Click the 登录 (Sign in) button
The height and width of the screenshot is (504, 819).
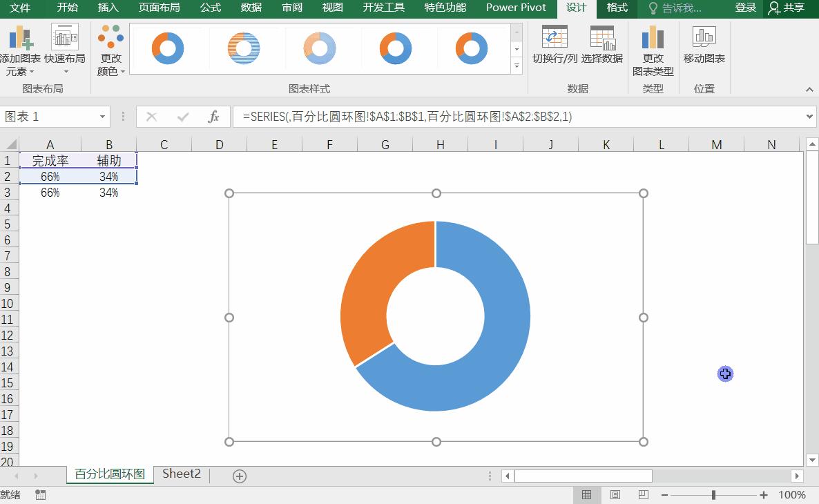point(745,8)
